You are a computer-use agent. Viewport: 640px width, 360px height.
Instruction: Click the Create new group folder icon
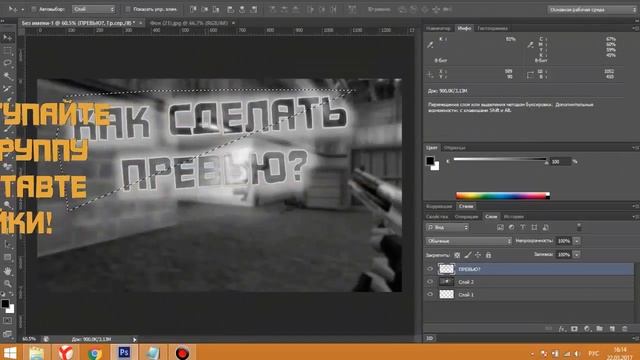[599, 329]
